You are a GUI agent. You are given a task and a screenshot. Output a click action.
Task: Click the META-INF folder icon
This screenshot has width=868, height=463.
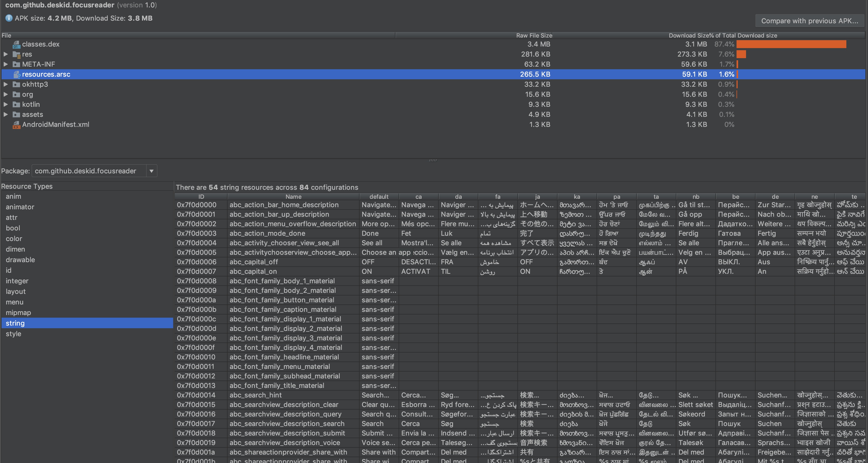click(16, 64)
